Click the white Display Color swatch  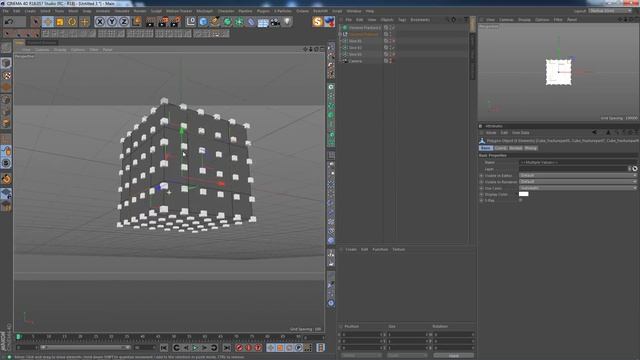coord(524,194)
